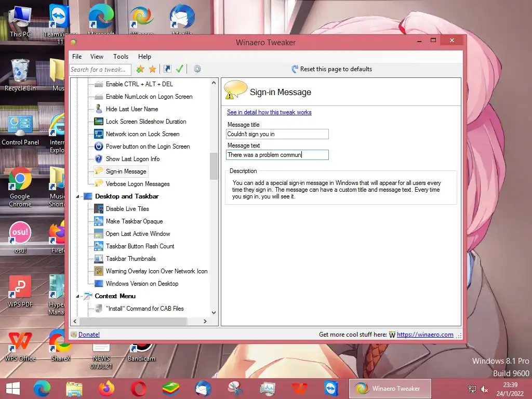Click the add bookmark star icon
Image resolution: width=532 pixels, height=399 pixels.
[140, 69]
